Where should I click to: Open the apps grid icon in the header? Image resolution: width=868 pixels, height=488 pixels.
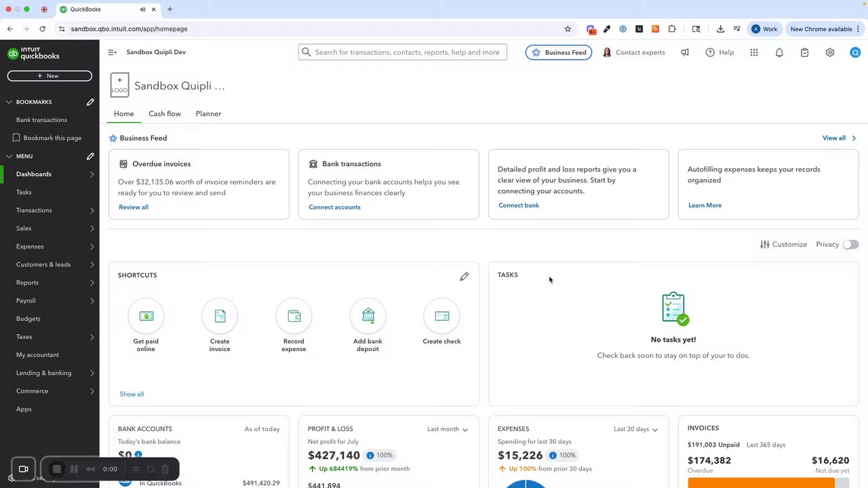754,52
